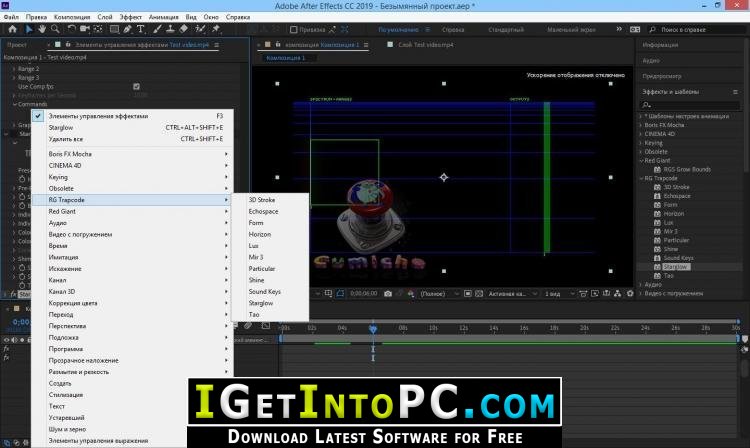Viewport: 750px width, 448px height.
Task: Show more workspaces with double chevron
Action: [619, 29]
